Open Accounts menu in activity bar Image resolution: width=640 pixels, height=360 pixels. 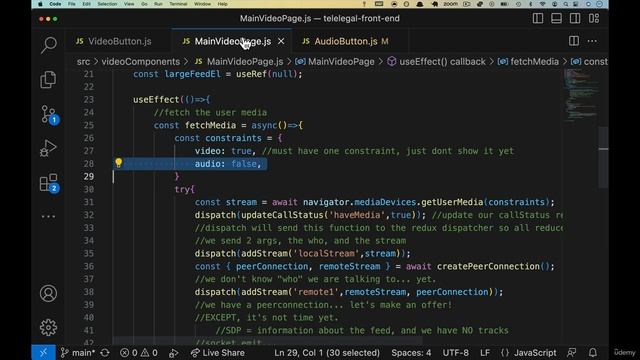(48, 293)
